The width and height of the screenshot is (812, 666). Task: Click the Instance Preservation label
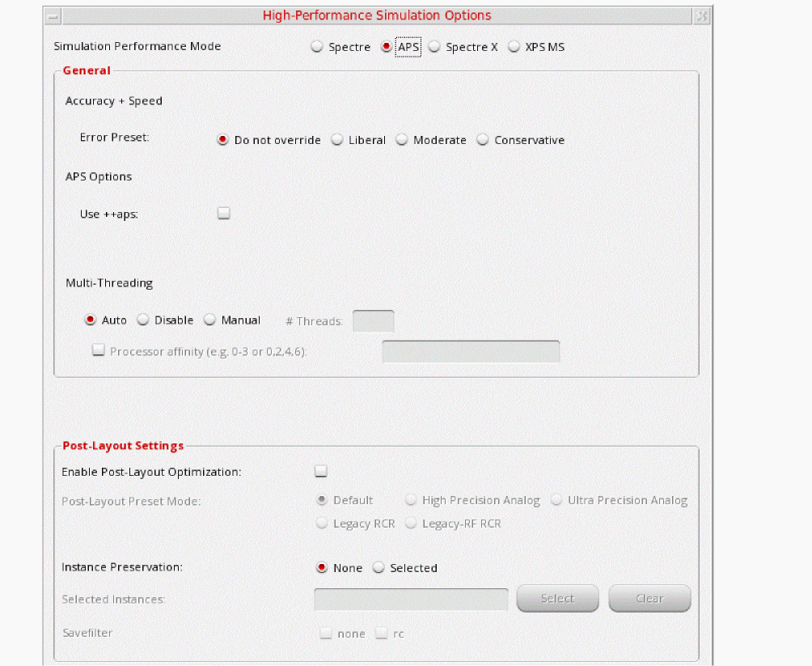coord(122,567)
